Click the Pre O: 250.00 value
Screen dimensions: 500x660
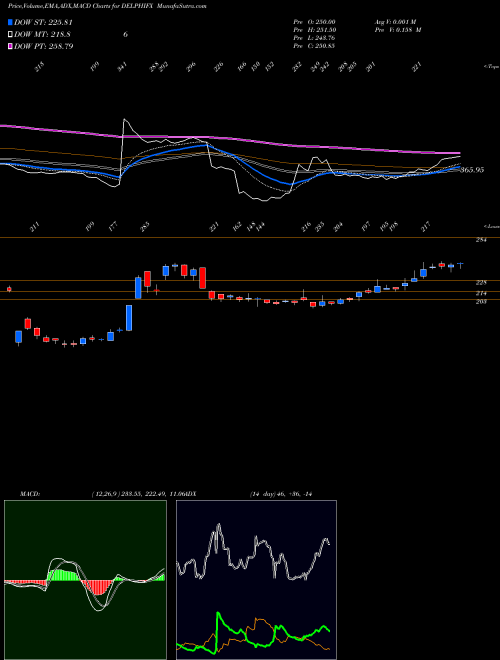coord(314,22)
